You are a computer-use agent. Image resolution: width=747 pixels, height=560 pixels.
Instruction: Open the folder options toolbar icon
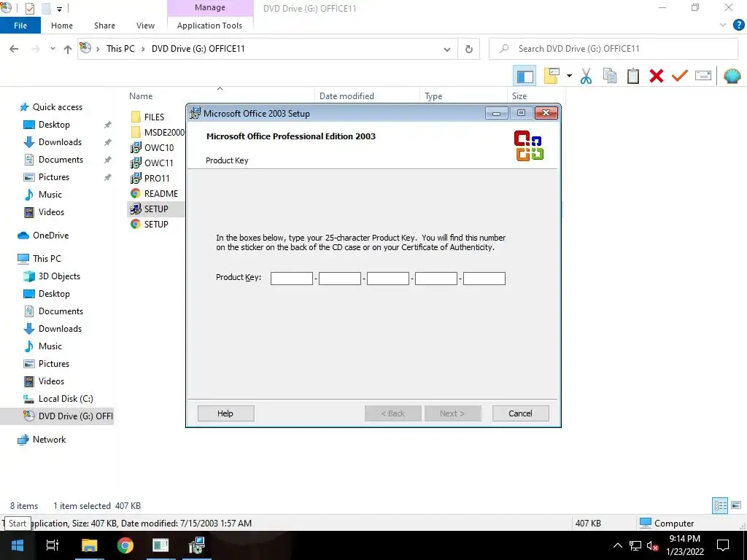click(551, 76)
